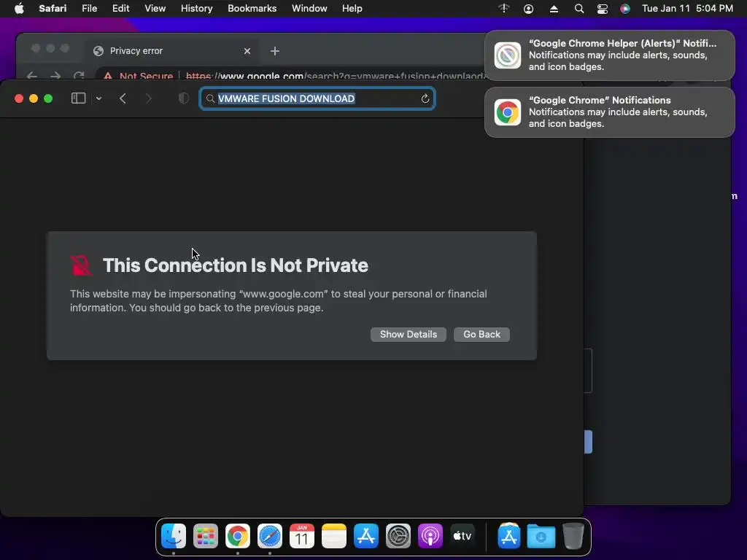Open Help menu
The height and width of the screenshot is (560, 747).
tap(352, 9)
